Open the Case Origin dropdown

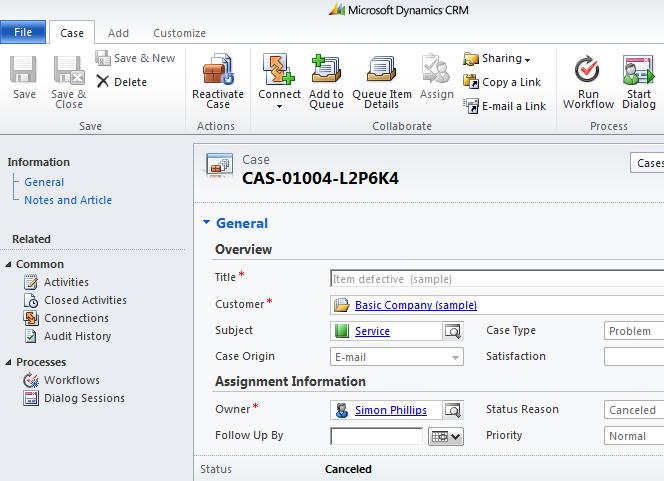pos(397,357)
